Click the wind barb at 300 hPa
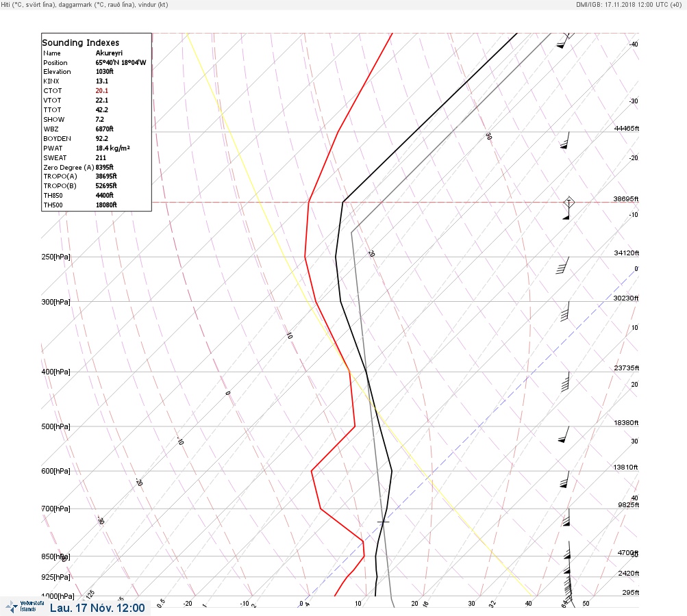This screenshot has height=616, width=687. click(x=565, y=311)
